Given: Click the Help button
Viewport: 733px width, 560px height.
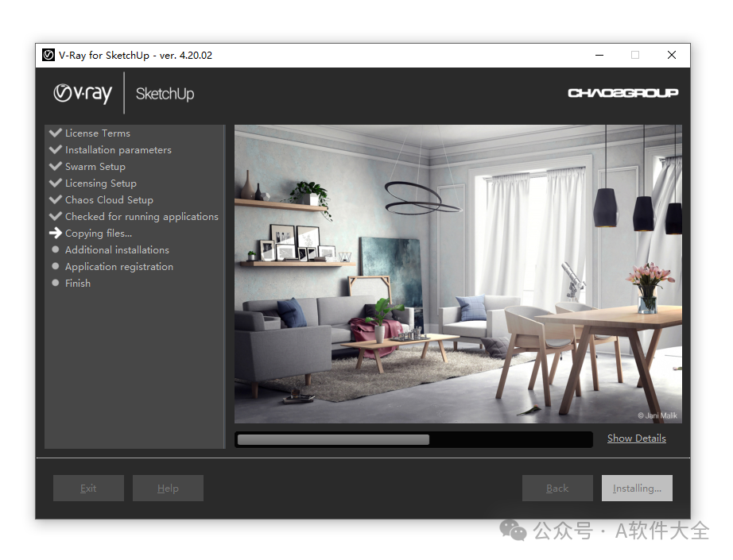Looking at the screenshot, I should [x=168, y=488].
